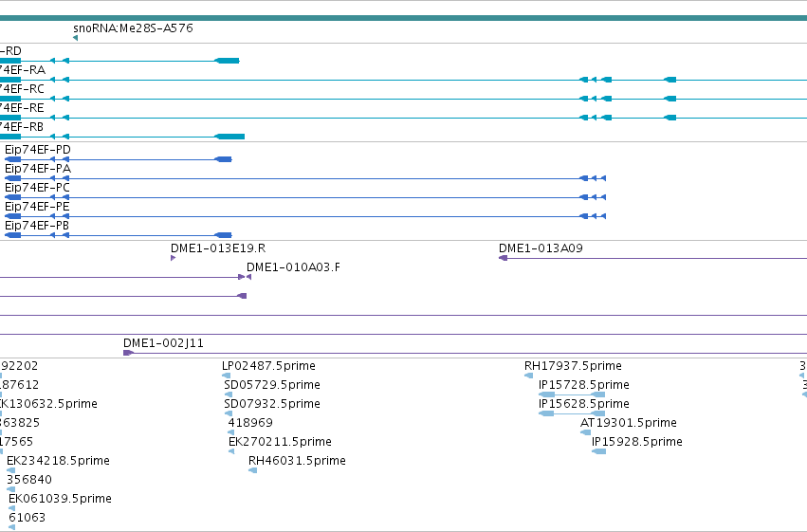Click the IP15928.5prime feature glyph
807x532 pixels.
click(x=598, y=451)
